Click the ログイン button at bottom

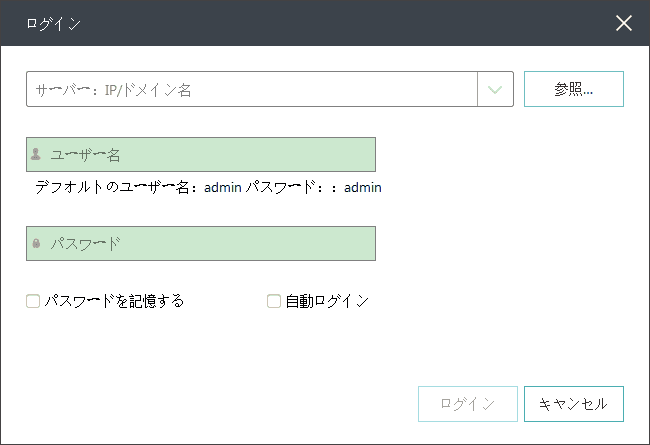[468, 404]
